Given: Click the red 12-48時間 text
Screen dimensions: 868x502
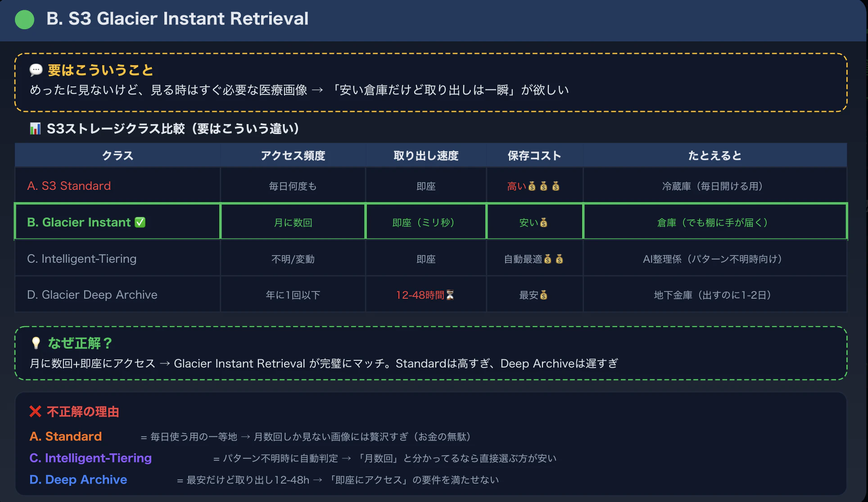Looking at the screenshot, I should tap(420, 295).
